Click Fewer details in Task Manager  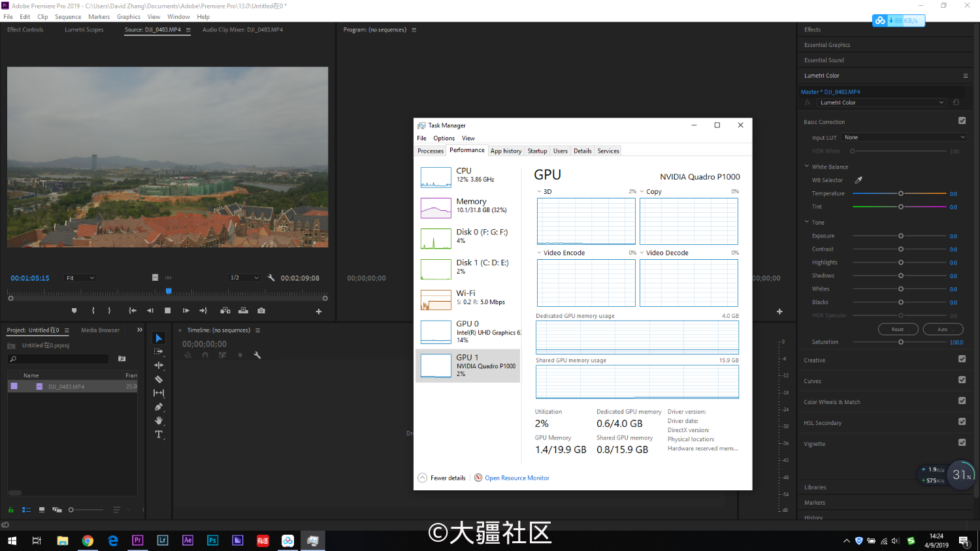pyautogui.click(x=442, y=478)
